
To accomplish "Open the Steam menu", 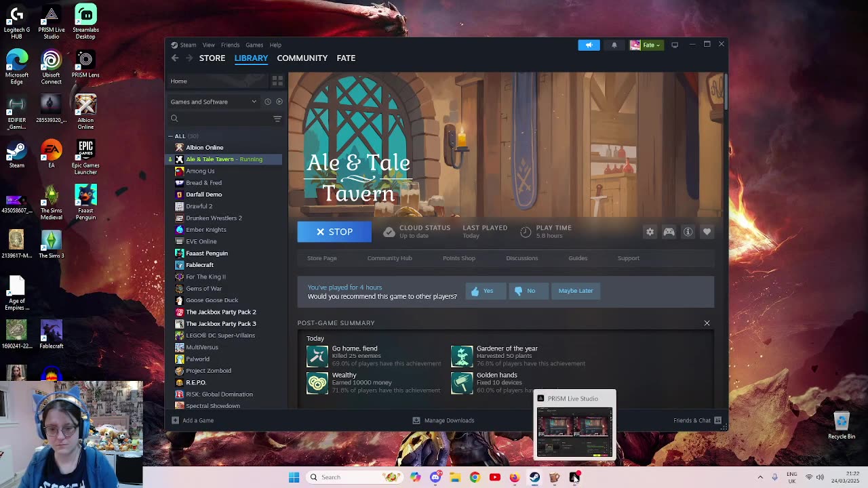I will tap(188, 45).
